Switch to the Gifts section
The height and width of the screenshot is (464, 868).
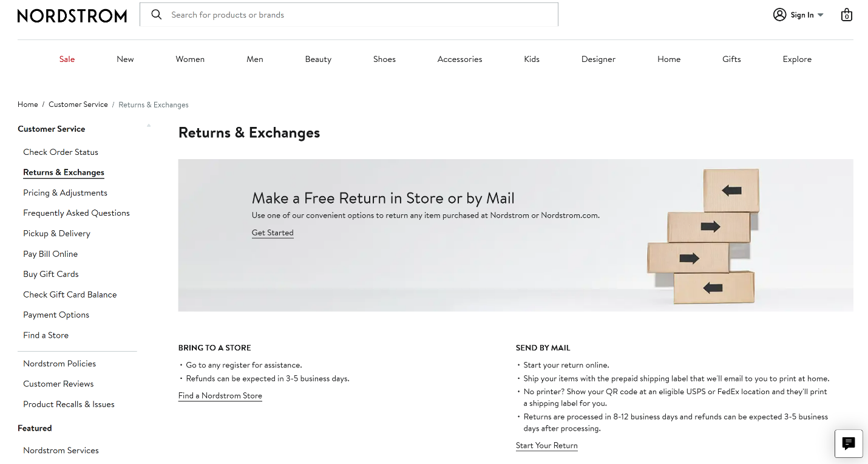731,59
